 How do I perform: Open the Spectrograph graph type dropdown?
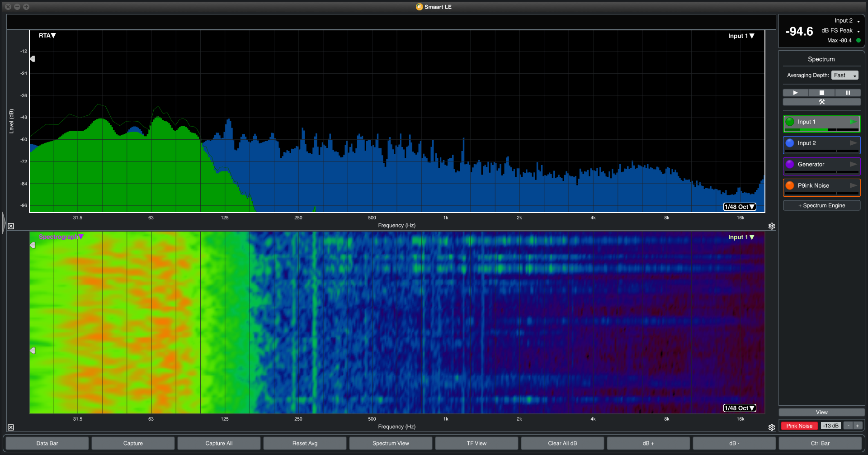tap(61, 237)
